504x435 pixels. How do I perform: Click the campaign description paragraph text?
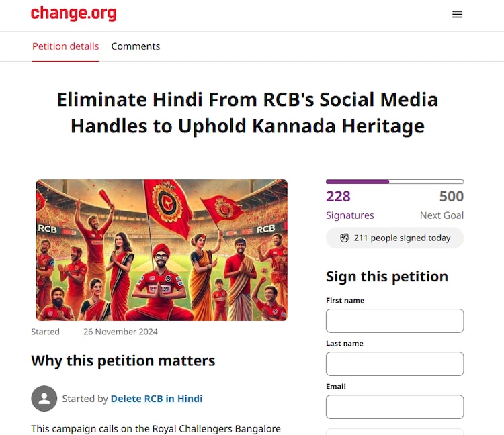[156, 428]
